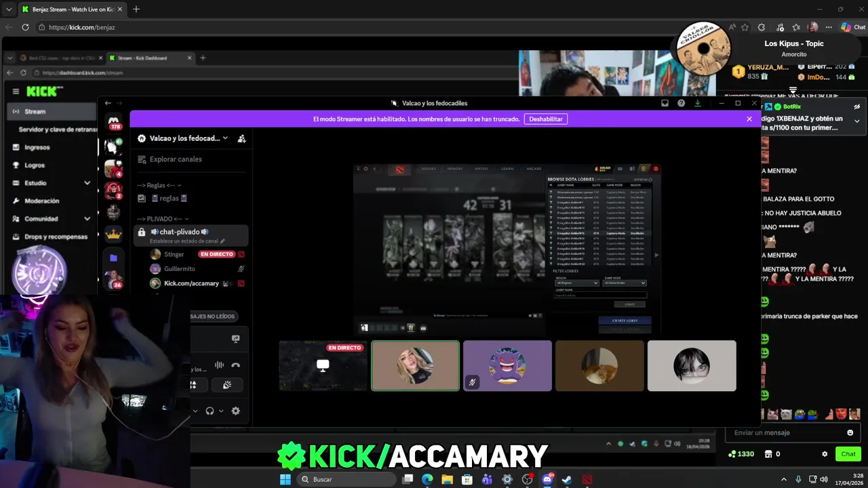Click the Windows Start button
Screen dimensions: 868x488
(285, 479)
